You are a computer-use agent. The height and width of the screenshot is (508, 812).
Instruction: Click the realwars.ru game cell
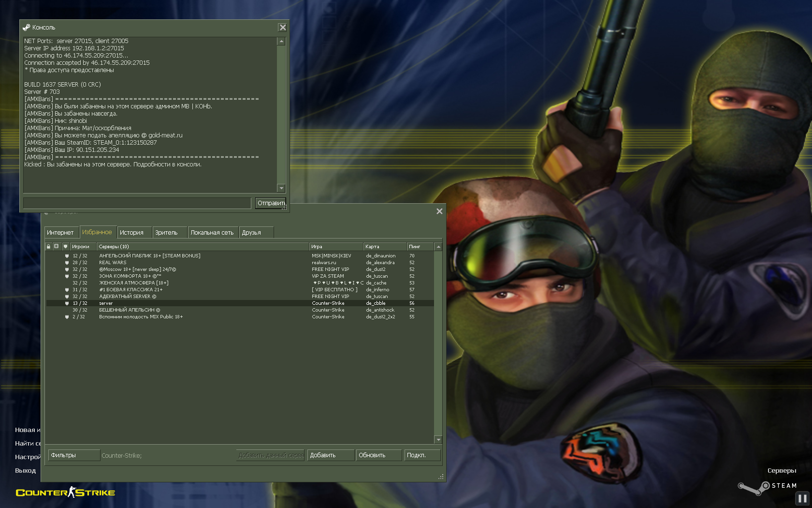(324, 263)
